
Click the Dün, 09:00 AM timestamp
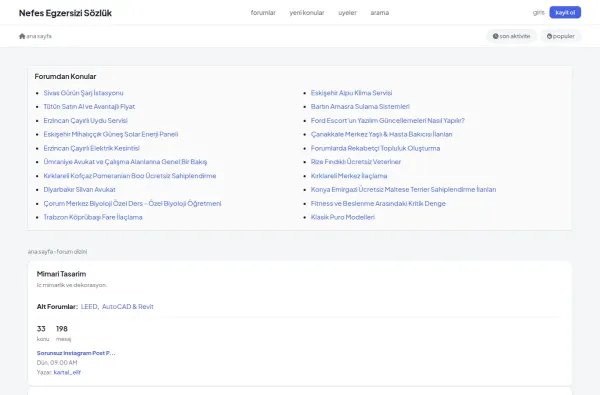57,362
